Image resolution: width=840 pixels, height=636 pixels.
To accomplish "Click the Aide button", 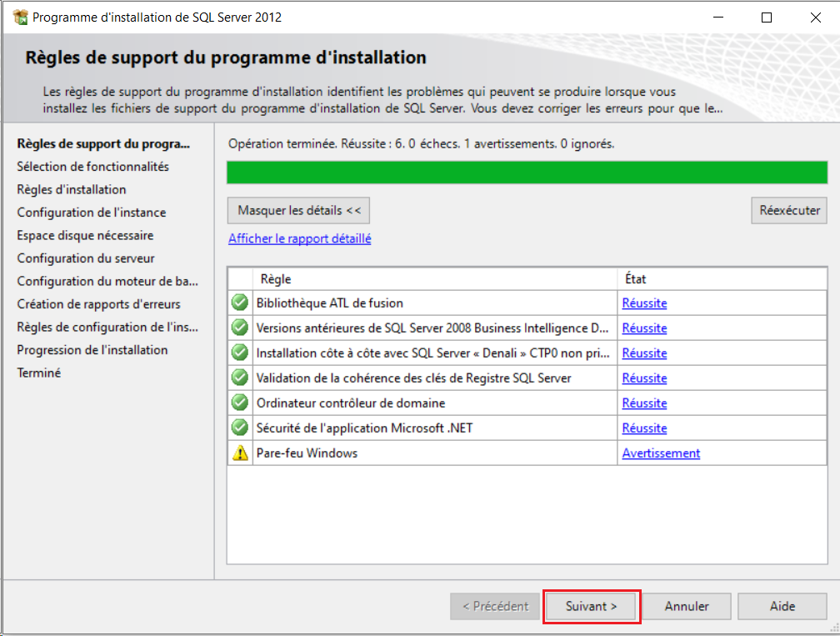I will click(782, 607).
